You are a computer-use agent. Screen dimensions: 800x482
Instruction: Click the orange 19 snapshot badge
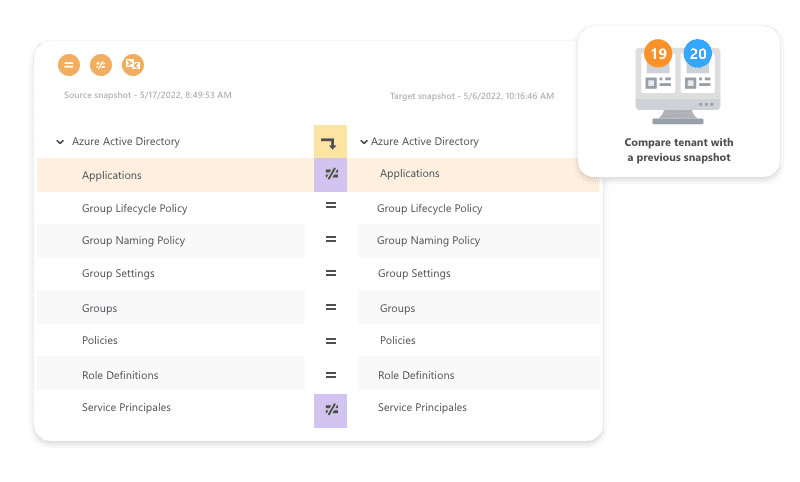click(658, 53)
